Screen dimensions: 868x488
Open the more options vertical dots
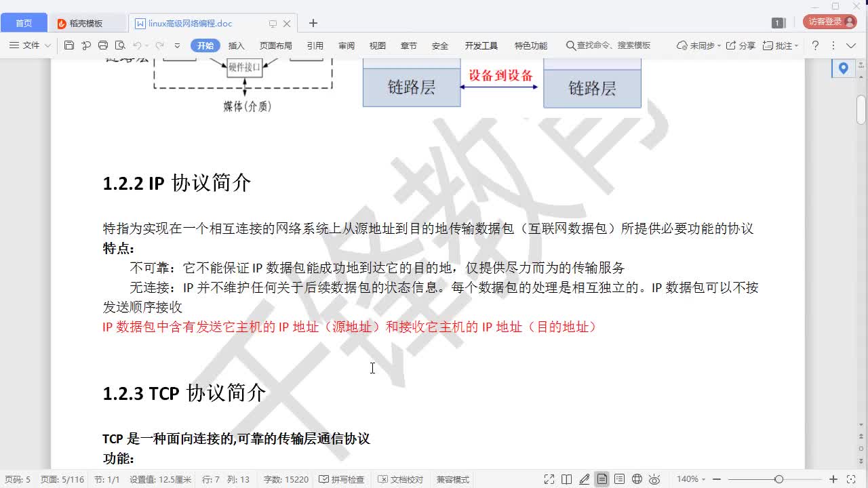833,45
